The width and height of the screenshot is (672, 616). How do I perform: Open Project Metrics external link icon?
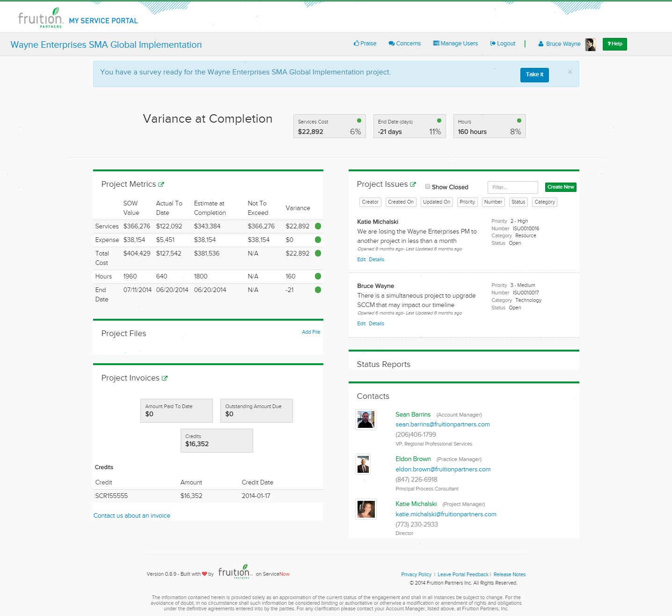click(x=161, y=184)
